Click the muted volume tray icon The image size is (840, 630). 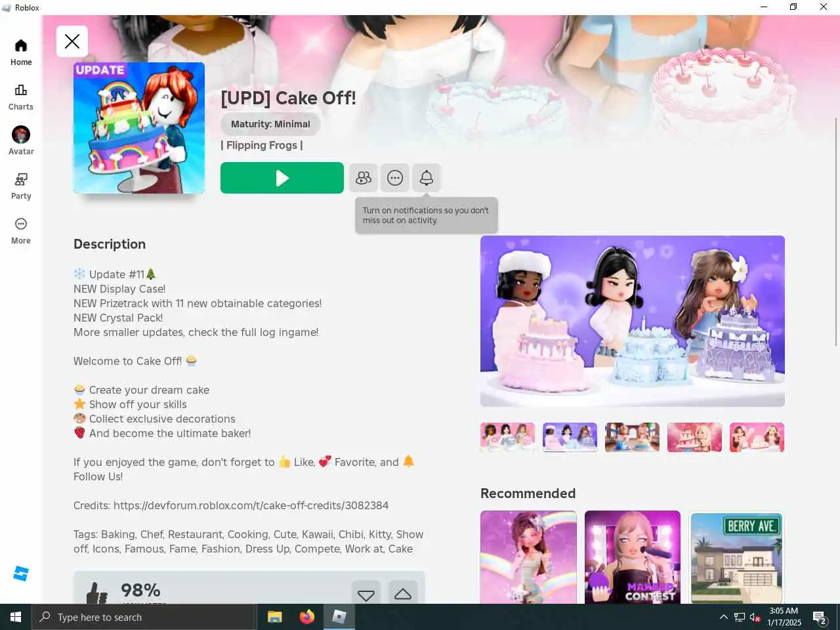coord(755,617)
